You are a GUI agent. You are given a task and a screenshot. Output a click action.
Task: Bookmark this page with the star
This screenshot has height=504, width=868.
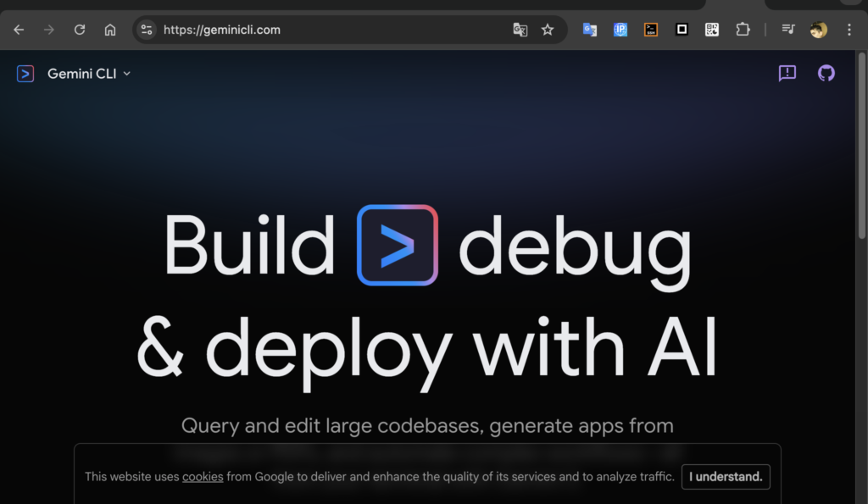tap(548, 30)
